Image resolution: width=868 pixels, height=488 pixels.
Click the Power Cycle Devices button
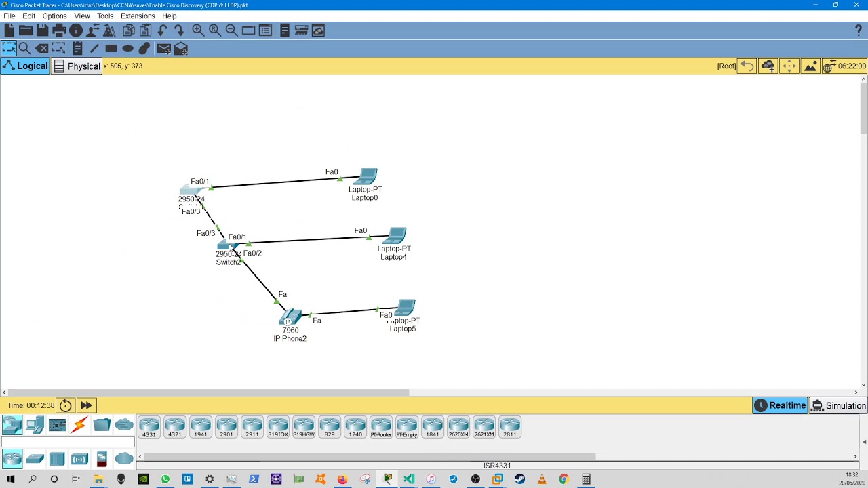[x=65, y=405]
